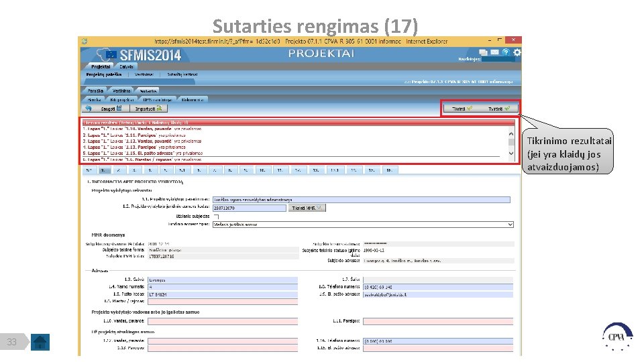Click the 1.6 Miestas / rajonas field
Image resolution: width=644 pixels, height=362 pixels.
pos(223,302)
